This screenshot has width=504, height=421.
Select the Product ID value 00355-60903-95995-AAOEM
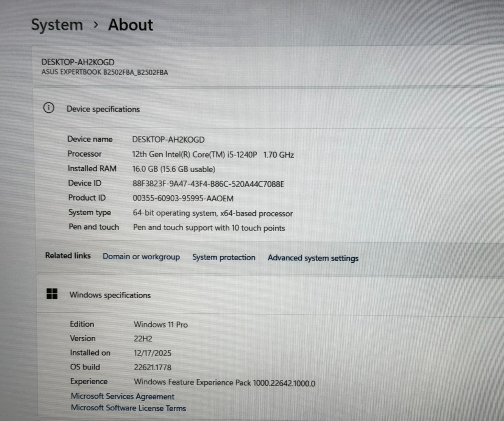183,199
